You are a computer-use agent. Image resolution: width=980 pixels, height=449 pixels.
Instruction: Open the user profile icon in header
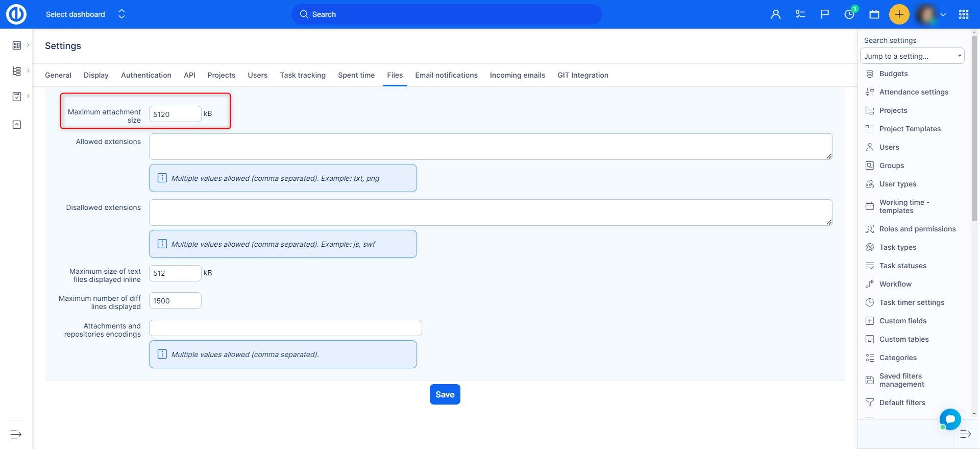coord(775,14)
